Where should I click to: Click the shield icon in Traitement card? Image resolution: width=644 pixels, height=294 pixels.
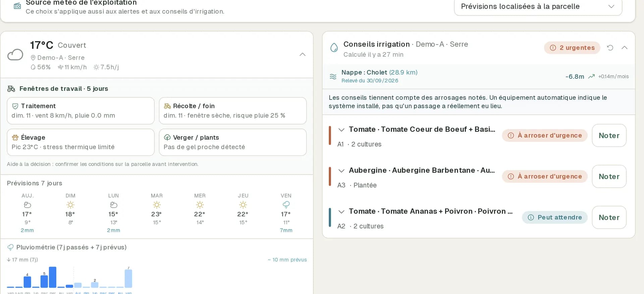[15, 106]
